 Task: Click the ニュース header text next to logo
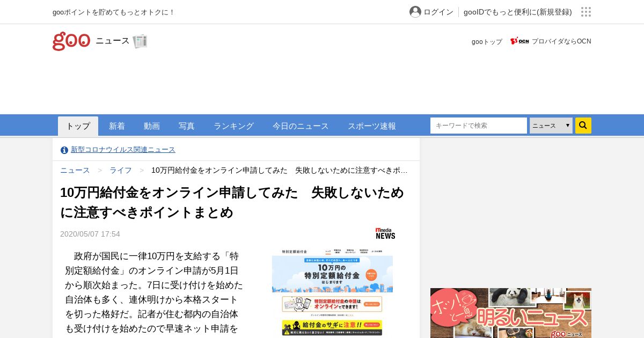[x=113, y=41]
